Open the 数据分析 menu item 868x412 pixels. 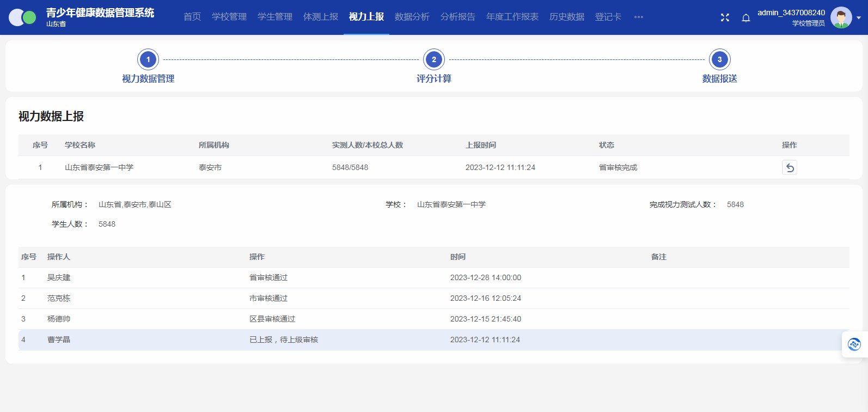pyautogui.click(x=412, y=17)
